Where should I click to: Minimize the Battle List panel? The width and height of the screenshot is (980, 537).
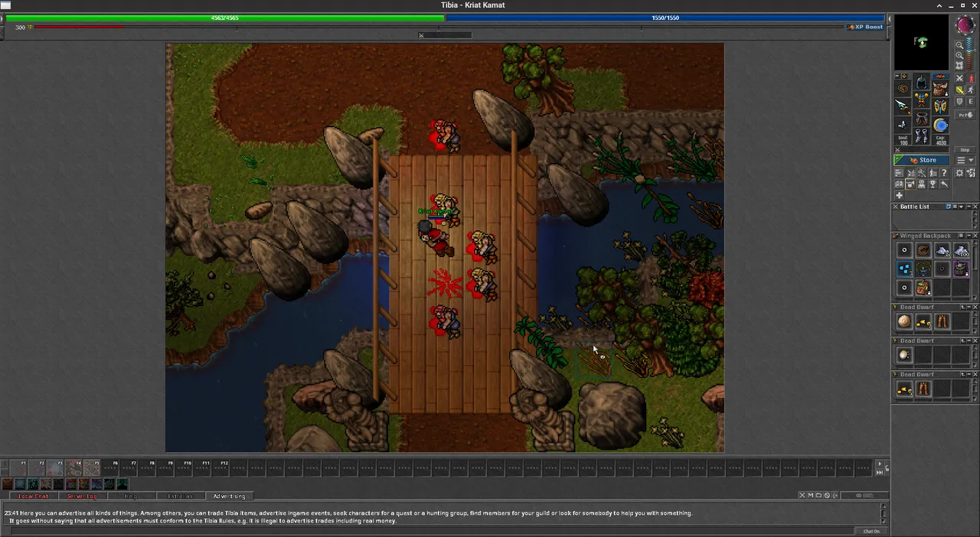[969, 207]
